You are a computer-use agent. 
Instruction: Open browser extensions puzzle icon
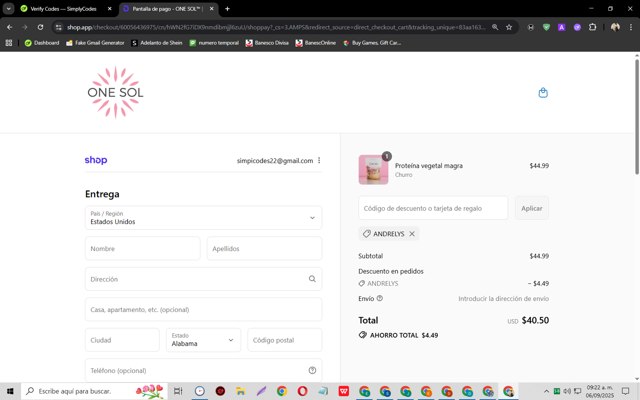[x=593, y=27]
